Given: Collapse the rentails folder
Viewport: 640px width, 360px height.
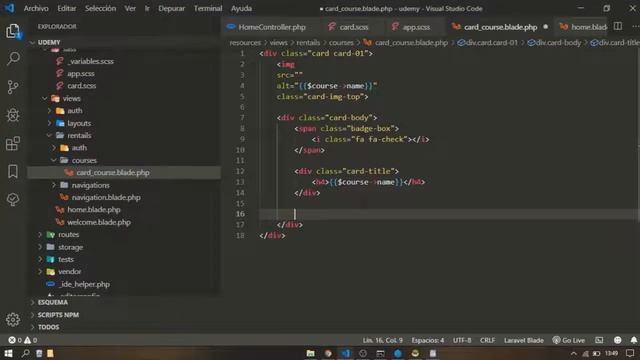Looking at the screenshot, I should point(49,135).
